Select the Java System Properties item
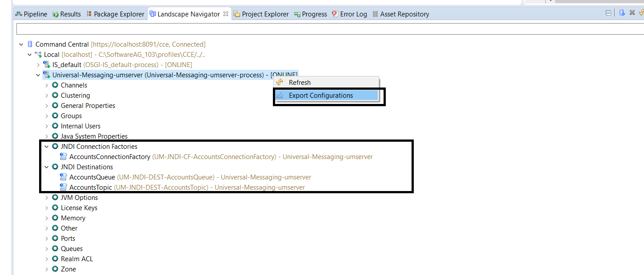The image size is (644, 275). 94,136
